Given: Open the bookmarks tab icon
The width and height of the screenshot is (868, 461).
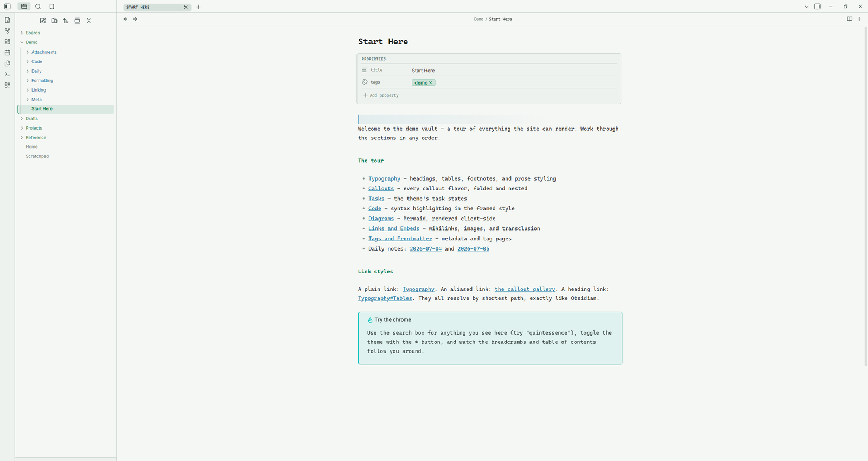Looking at the screenshot, I should click(x=52, y=7).
